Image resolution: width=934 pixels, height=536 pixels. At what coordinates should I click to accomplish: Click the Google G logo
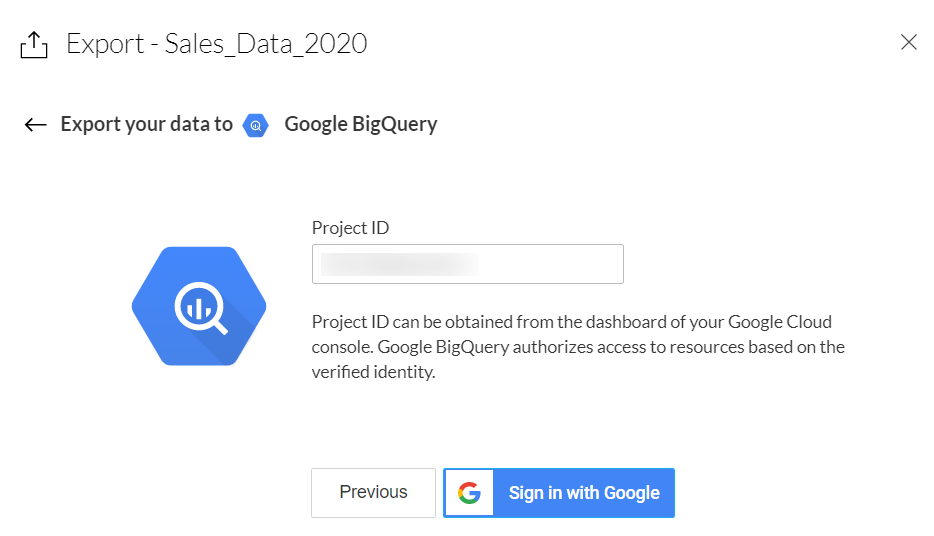[469, 493]
